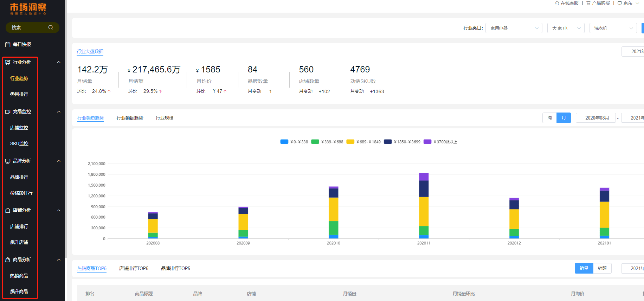Open the 行业大盘数据 tab
The height and width of the screenshot is (301, 644).
[x=90, y=51]
